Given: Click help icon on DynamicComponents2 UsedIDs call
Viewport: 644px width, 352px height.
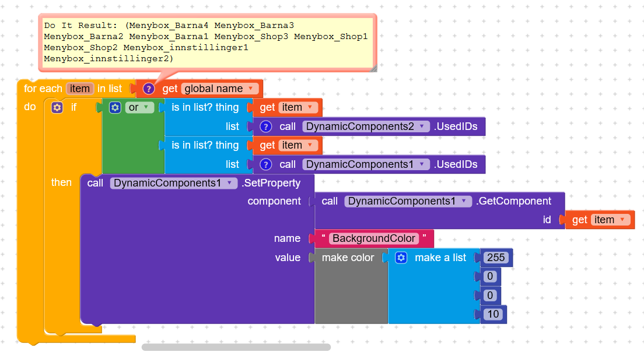Looking at the screenshot, I should pyautogui.click(x=266, y=126).
